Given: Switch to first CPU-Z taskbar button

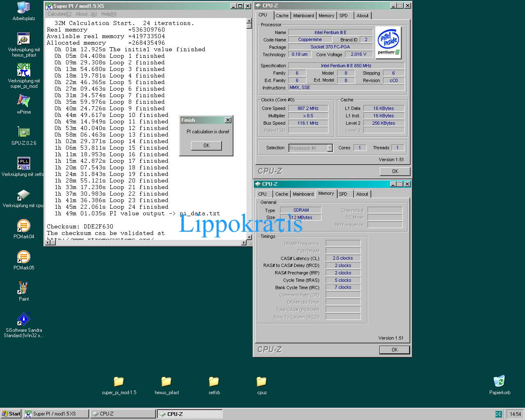Looking at the screenshot, I should (x=123, y=414).
